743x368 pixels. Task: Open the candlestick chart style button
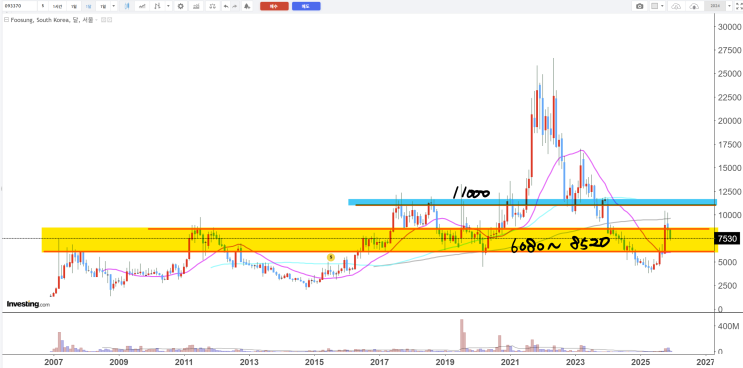[127, 6]
